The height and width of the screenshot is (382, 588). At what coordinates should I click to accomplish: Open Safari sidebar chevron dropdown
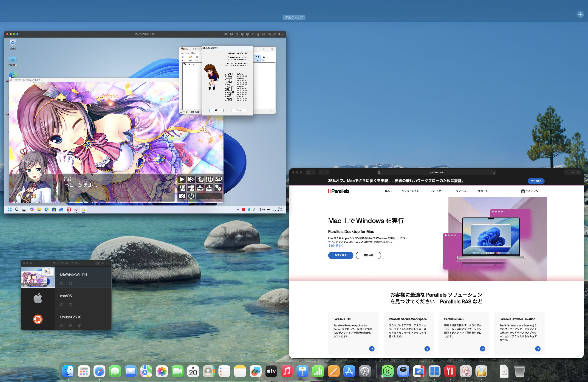(x=313, y=172)
